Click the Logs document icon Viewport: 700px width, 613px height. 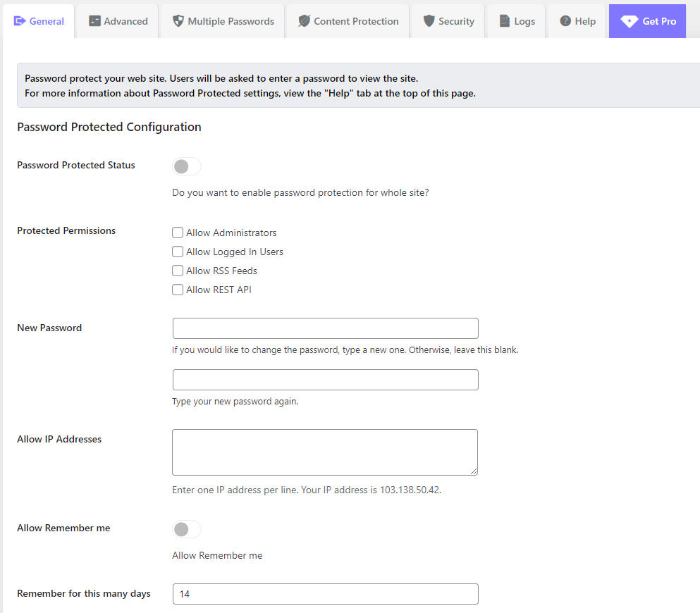pyautogui.click(x=505, y=21)
